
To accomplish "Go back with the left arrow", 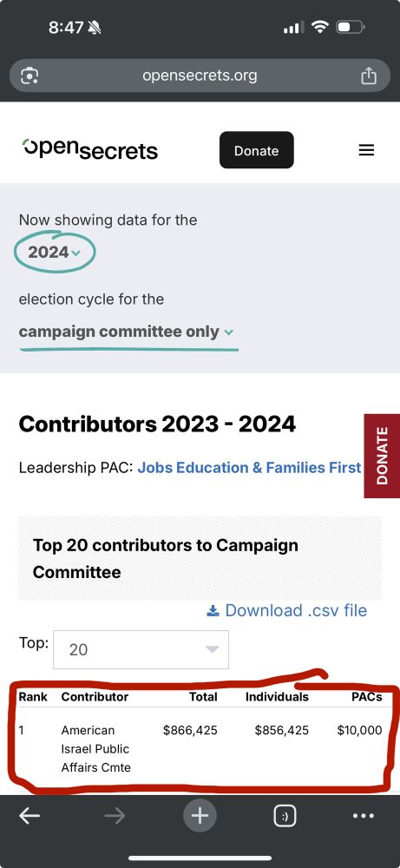I will tap(30, 815).
